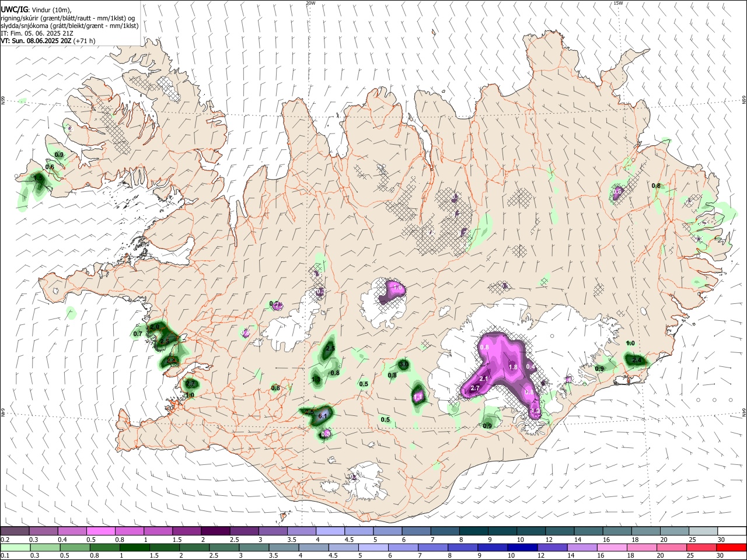The image size is (747, 560).
Task: Click the 'UWC/IG: Vindur (10m)' title line
Action: [36, 10]
